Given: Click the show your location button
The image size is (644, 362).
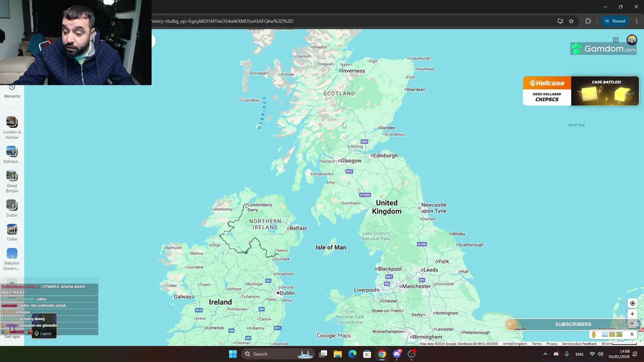Looking at the screenshot, I should (x=632, y=303).
